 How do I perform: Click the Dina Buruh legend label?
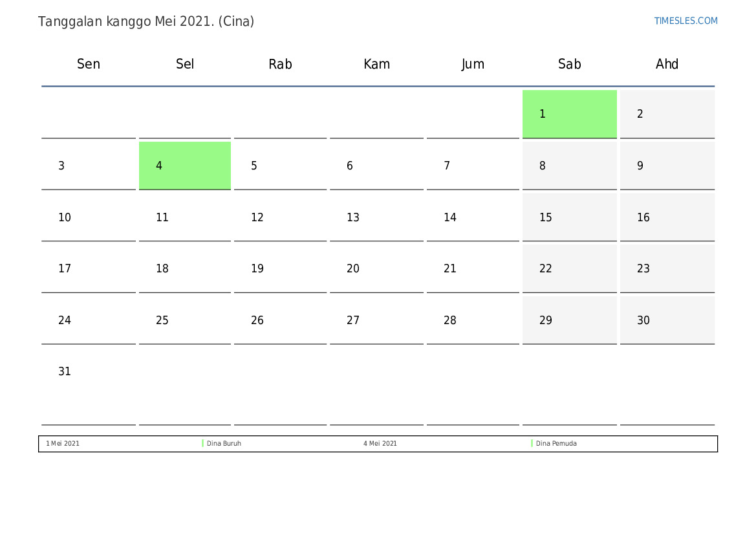(x=224, y=444)
